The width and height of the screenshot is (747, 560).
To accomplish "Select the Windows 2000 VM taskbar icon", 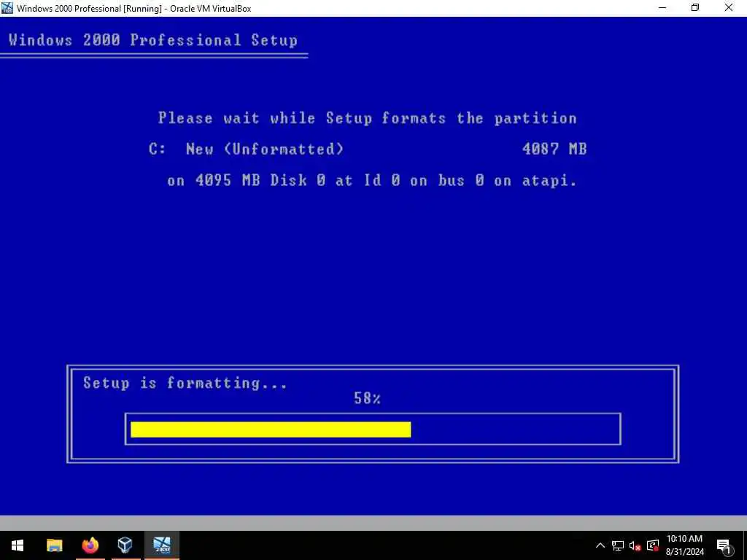I will pos(162,545).
